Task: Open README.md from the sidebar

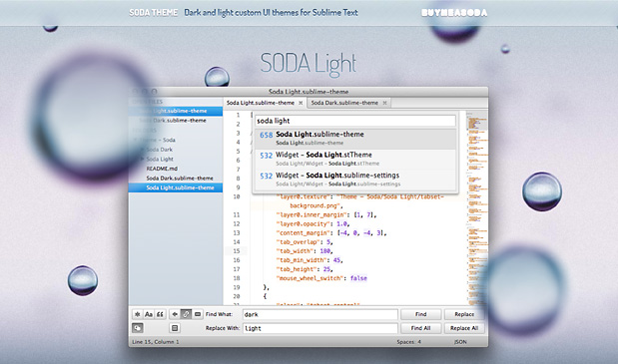Action: coord(162,169)
